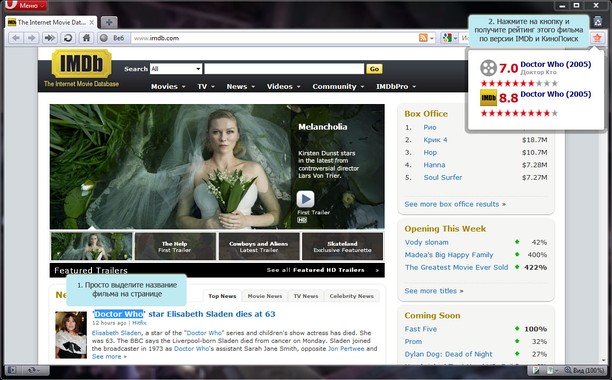612x380 pixels.
Task: Click See more box office results
Action: pos(455,204)
